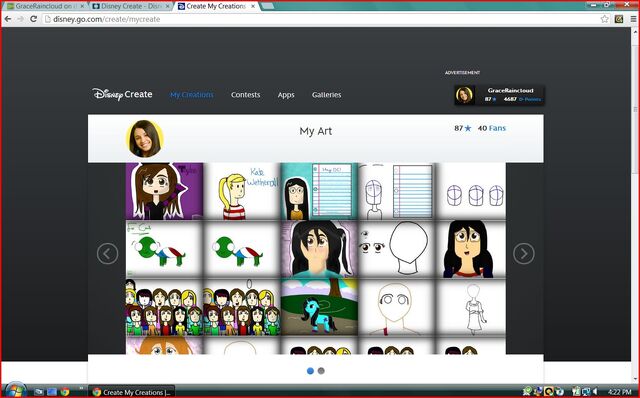Open the three head outlines sketch thumbnail
Screen dimensions: 640x398
click(x=471, y=191)
